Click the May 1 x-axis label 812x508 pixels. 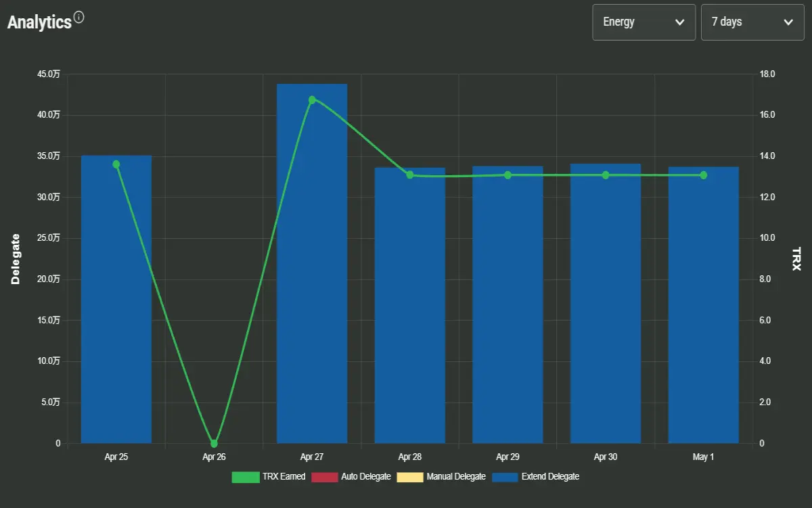point(704,457)
